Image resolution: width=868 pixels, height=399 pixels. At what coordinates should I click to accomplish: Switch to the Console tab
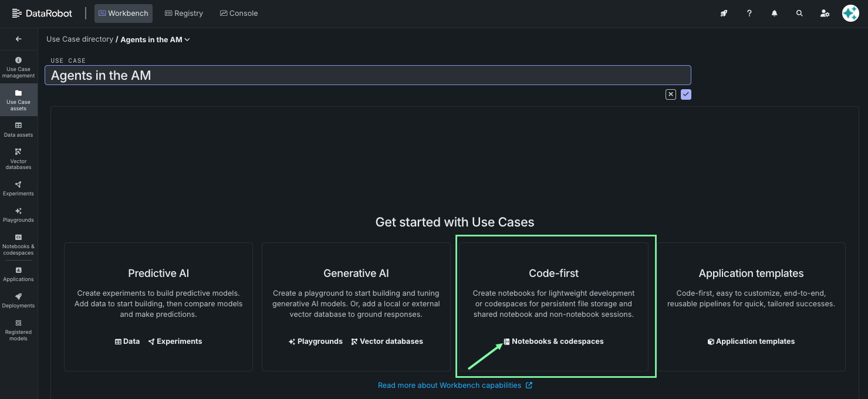click(239, 13)
